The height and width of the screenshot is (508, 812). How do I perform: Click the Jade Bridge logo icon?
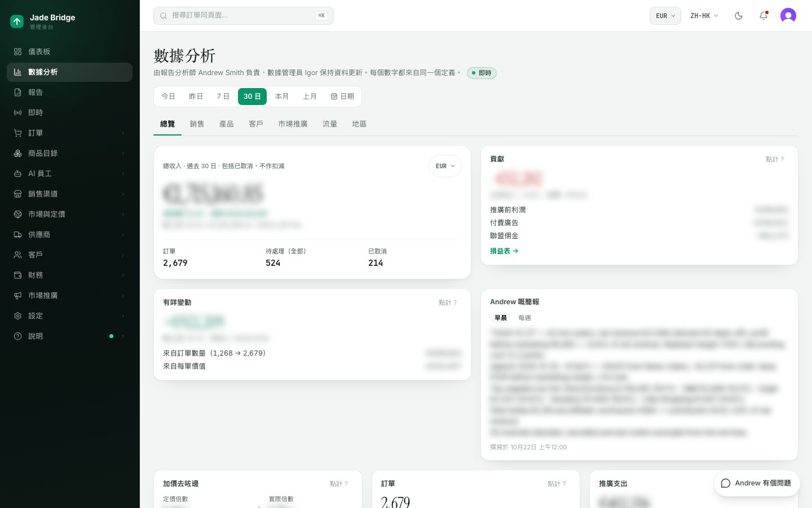[17, 21]
